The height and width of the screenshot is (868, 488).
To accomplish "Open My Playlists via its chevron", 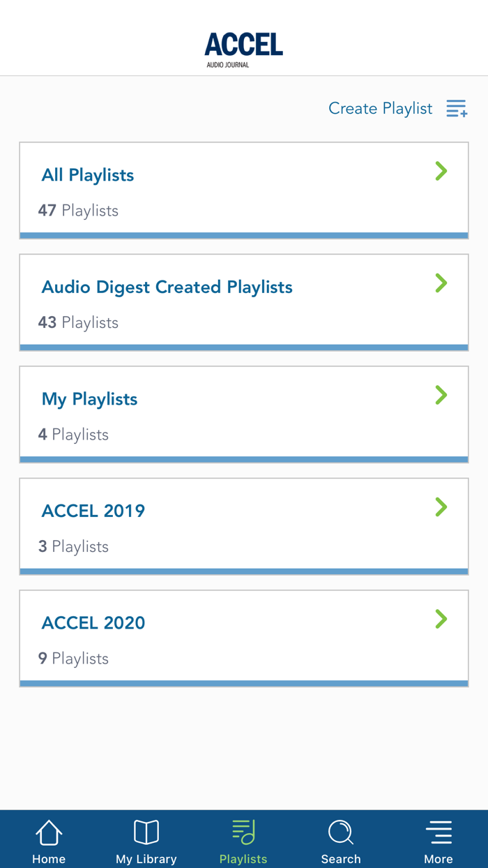I will click(441, 395).
